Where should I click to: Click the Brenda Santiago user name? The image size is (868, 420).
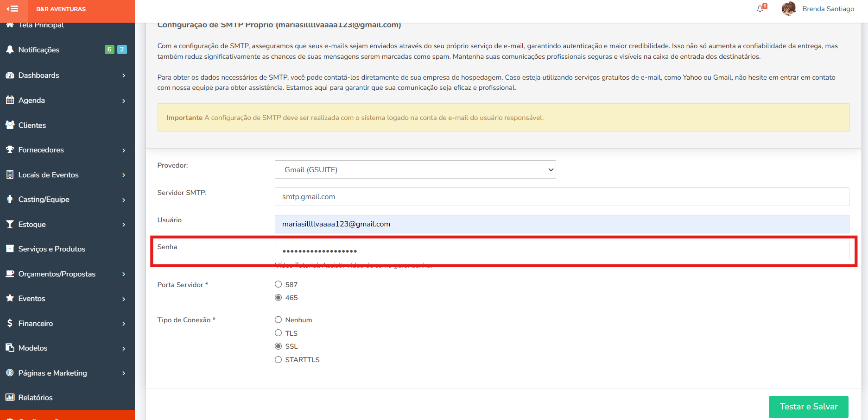828,9
